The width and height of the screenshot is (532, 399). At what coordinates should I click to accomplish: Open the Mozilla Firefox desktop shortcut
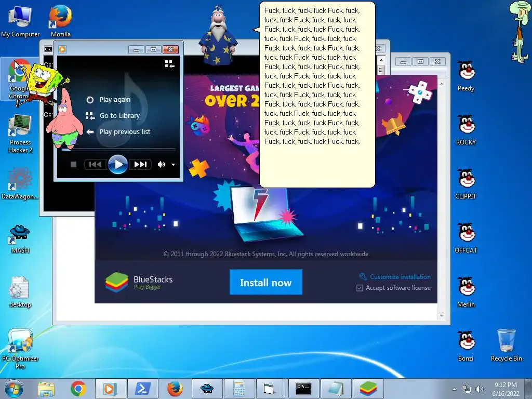(x=60, y=21)
